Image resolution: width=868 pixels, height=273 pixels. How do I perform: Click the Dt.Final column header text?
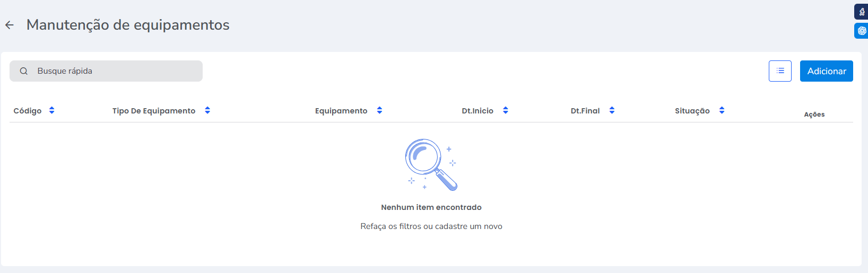pyautogui.click(x=585, y=111)
